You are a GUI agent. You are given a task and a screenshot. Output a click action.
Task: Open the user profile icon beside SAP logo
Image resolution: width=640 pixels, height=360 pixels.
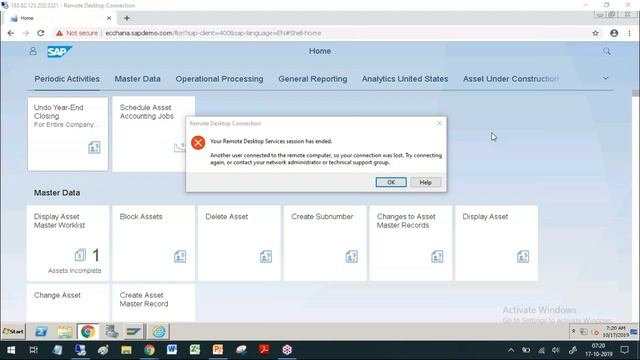point(33,51)
